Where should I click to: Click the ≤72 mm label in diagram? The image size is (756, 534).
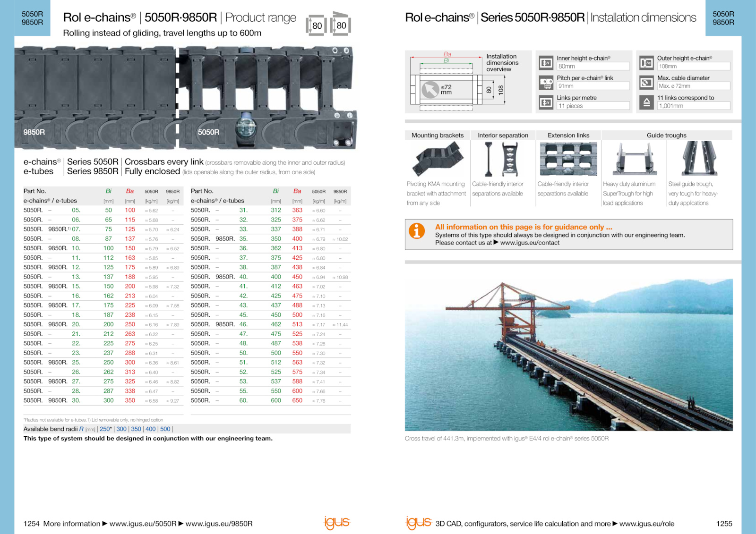(446, 90)
